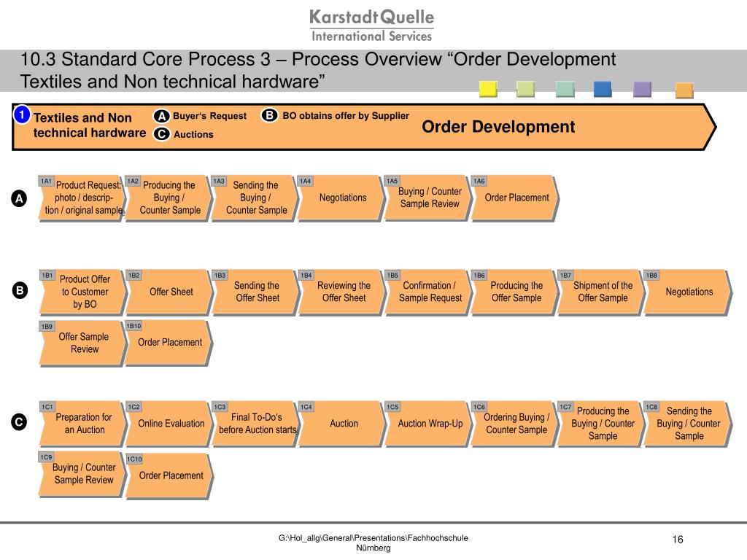Select step 1A4 Negotiations
The image size is (747, 560).
341,198
